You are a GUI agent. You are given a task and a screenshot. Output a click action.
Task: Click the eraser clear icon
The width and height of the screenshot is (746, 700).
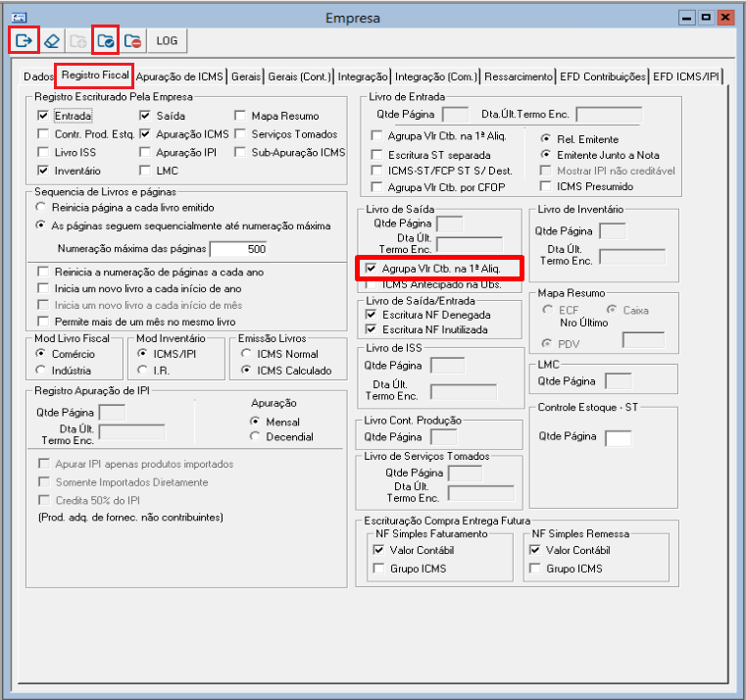[51, 41]
